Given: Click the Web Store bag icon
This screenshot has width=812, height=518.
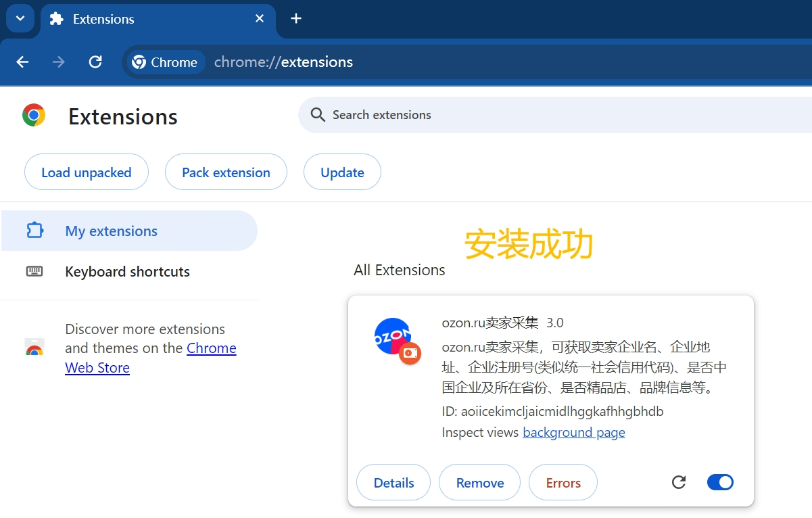Looking at the screenshot, I should click(34, 348).
